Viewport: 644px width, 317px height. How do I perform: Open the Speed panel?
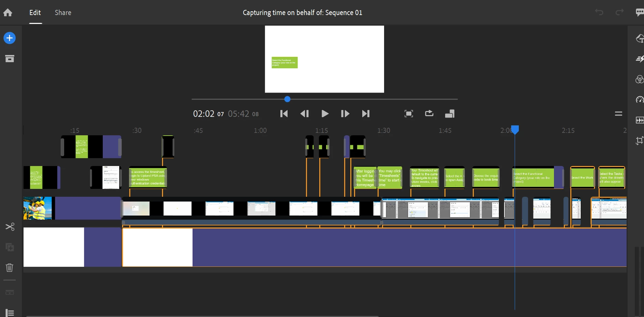[640, 100]
